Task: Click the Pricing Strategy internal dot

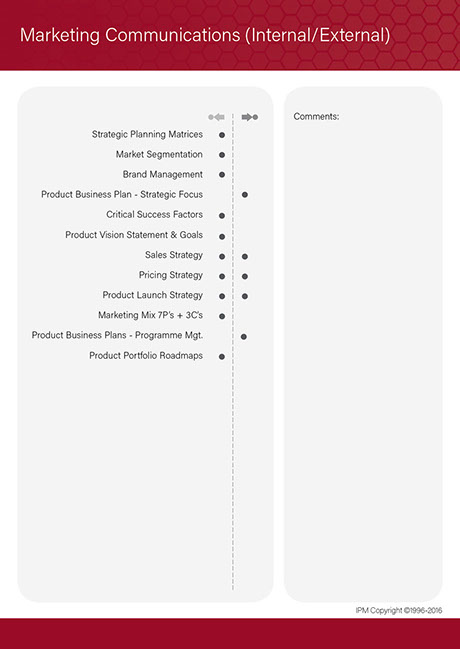Action: [222, 276]
